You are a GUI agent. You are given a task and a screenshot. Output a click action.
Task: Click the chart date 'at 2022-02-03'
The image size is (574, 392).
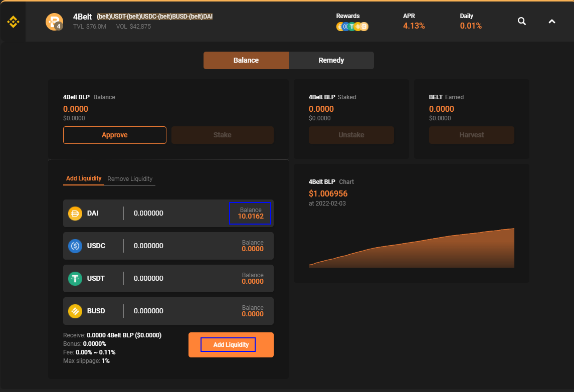click(327, 204)
